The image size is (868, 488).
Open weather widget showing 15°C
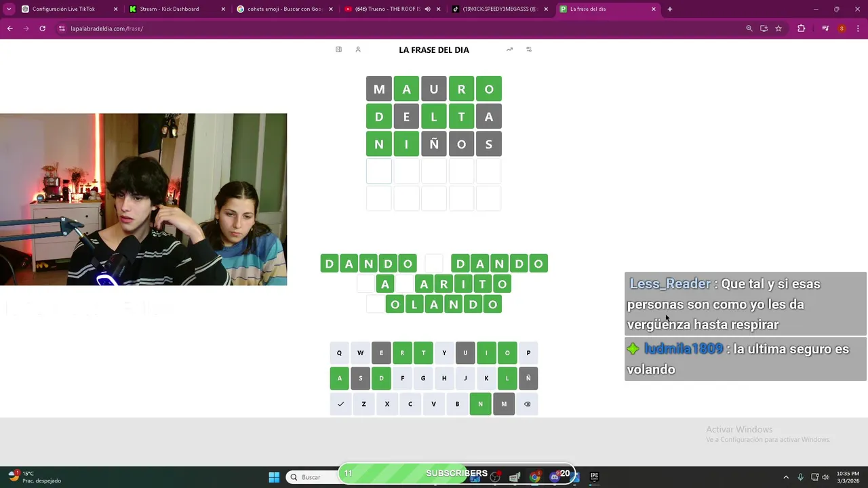click(35, 477)
